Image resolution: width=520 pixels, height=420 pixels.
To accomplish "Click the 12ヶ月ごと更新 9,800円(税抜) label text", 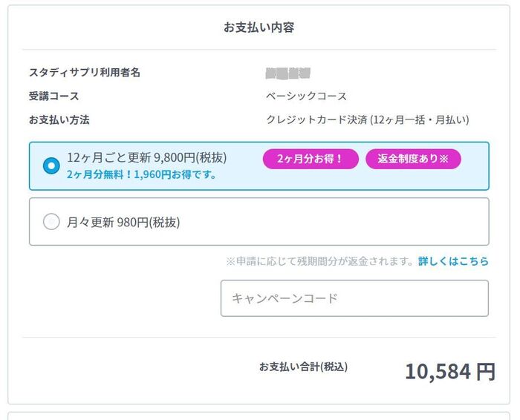I will (x=146, y=157).
